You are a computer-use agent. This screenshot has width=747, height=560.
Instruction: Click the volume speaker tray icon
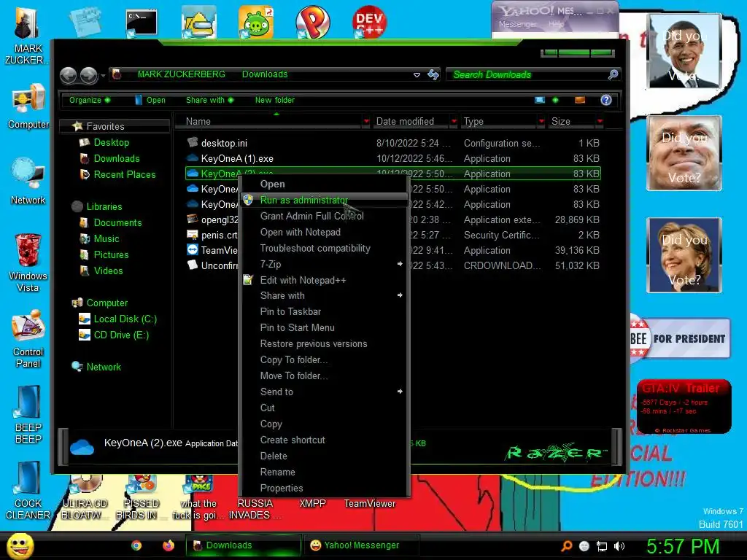[619, 546]
